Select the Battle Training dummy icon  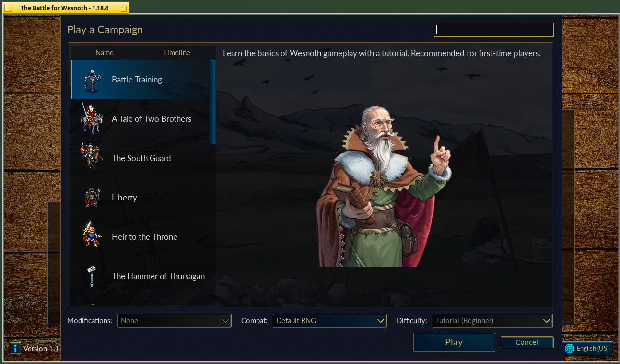pyautogui.click(x=91, y=80)
